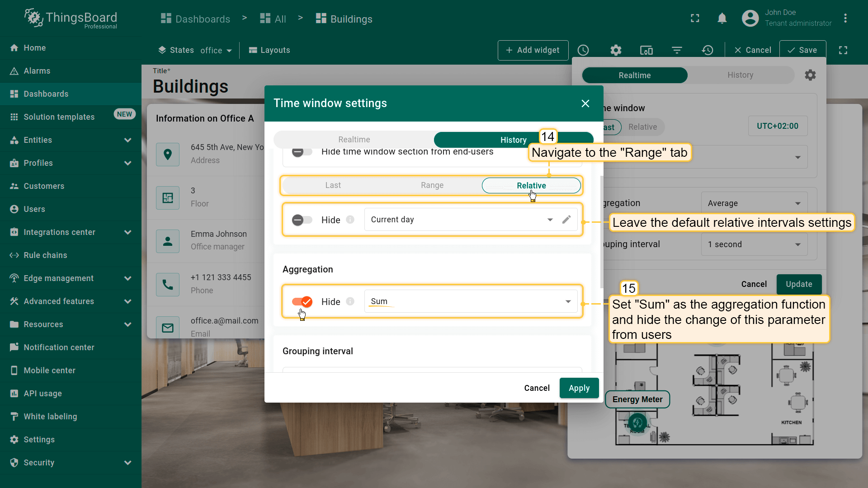
Task: Click the notifications bell icon
Action: 722,19
